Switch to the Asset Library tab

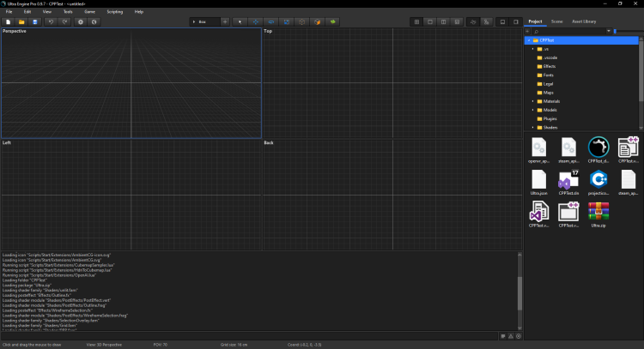pyautogui.click(x=584, y=21)
